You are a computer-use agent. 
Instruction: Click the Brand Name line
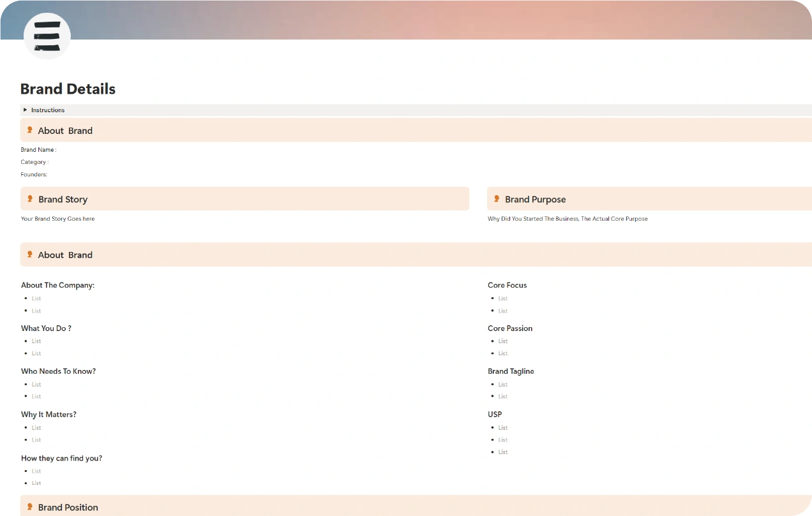[x=38, y=150]
